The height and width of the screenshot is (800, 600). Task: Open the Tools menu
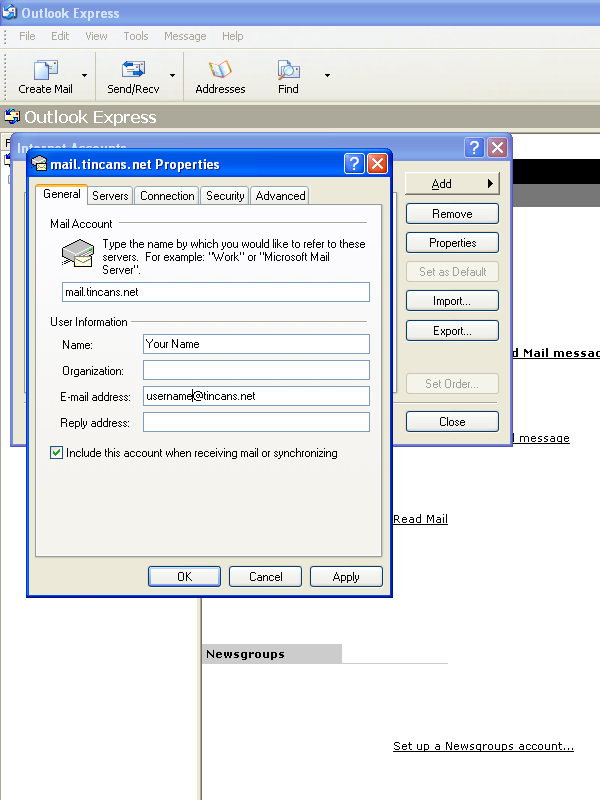(136, 36)
